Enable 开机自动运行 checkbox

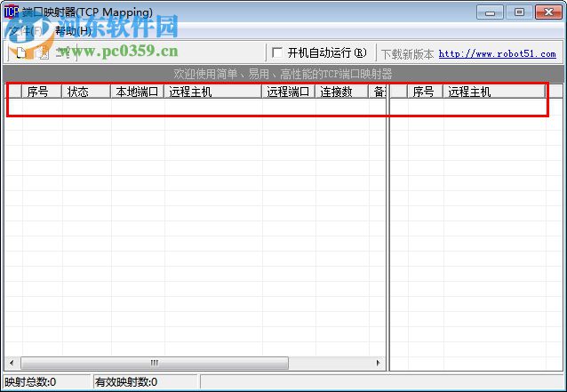[277, 52]
